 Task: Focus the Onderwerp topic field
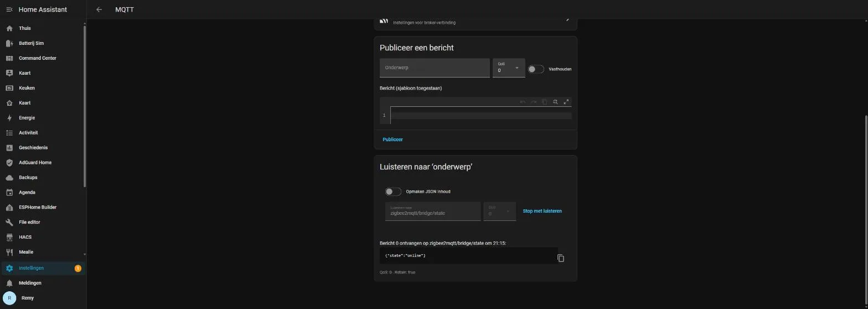click(x=435, y=68)
